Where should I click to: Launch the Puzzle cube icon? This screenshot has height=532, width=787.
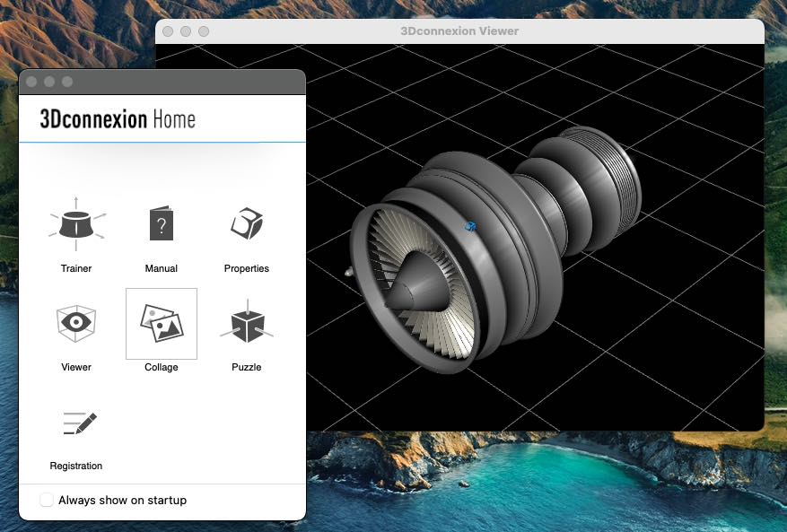tap(247, 323)
